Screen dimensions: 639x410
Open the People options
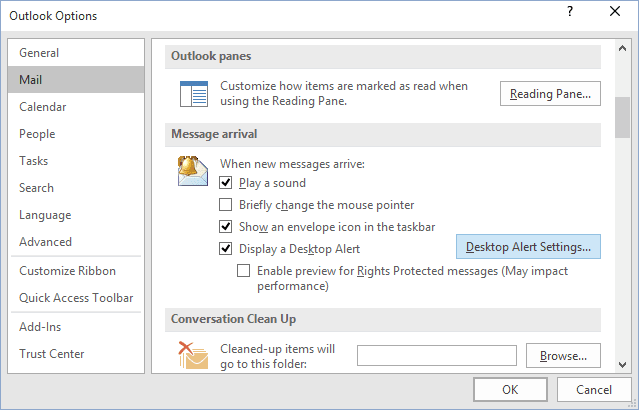(76, 134)
